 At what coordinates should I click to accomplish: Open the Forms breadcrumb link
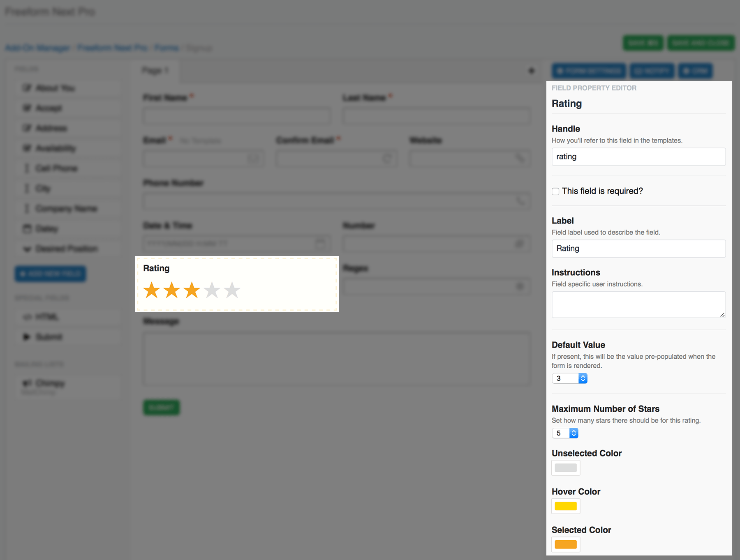click(x=166, y=48)
